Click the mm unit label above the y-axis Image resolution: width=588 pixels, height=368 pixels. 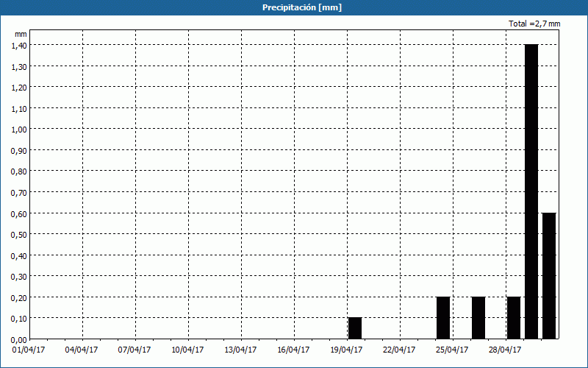(x=21, y=34)
